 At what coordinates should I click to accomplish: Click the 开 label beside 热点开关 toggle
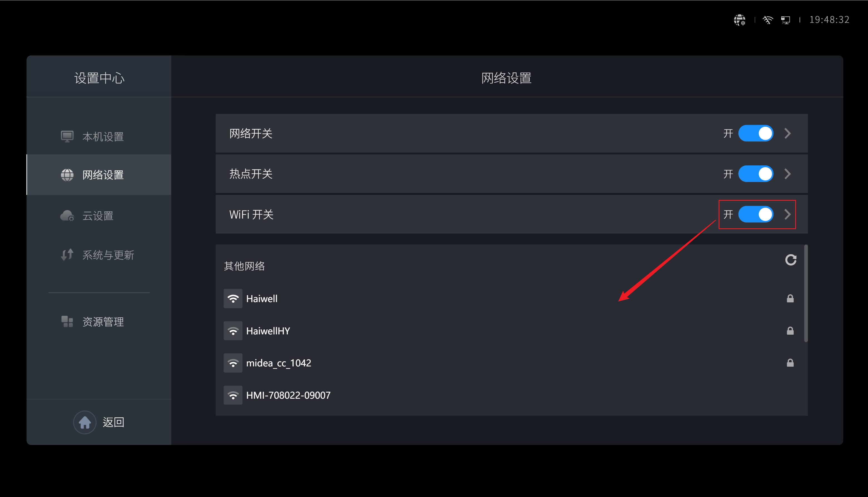coord(728,174)
